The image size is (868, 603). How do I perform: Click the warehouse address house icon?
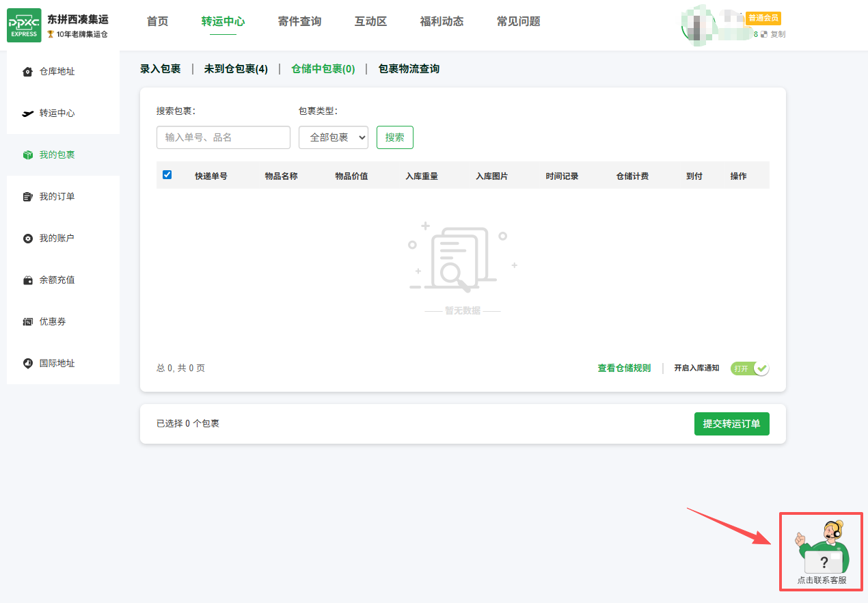tap(27, 72)
